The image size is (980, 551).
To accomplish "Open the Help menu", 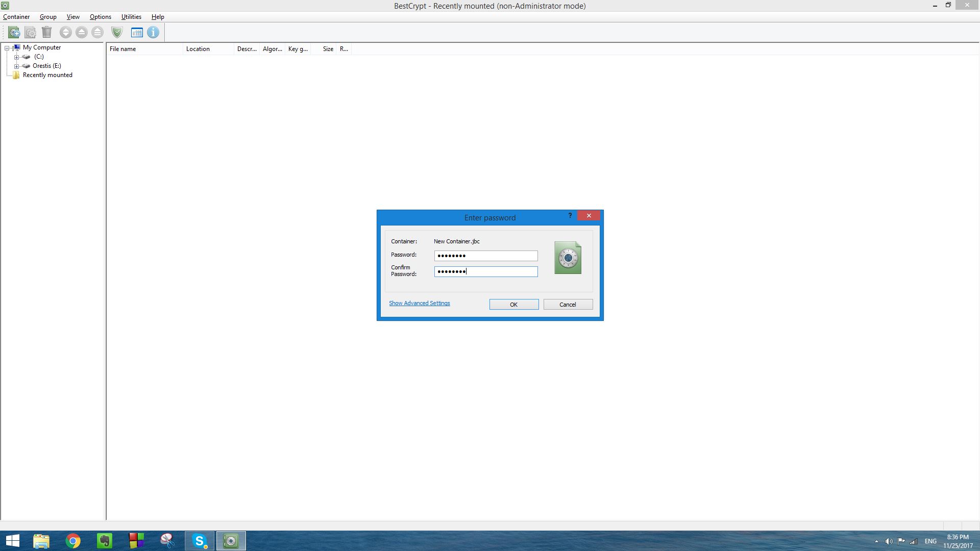I will tap(158, 17).
